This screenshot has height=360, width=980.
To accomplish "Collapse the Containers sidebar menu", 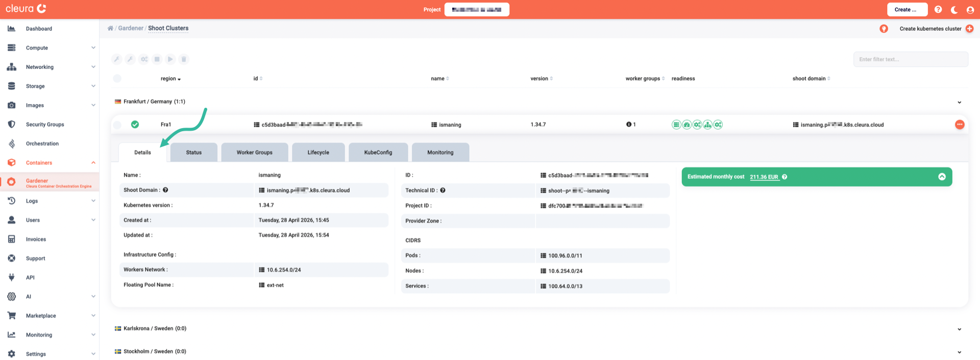I will (50, 163).
